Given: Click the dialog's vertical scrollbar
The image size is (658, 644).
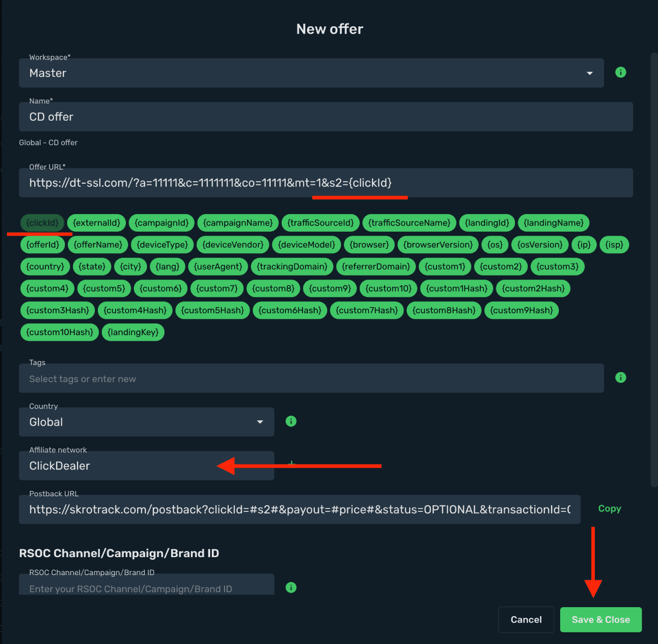Looking at the screenshot, I should pos(654,270).
